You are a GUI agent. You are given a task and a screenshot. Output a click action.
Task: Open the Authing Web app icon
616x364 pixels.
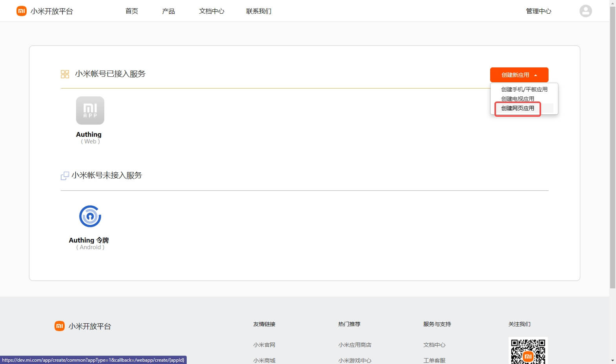[90, 110]
